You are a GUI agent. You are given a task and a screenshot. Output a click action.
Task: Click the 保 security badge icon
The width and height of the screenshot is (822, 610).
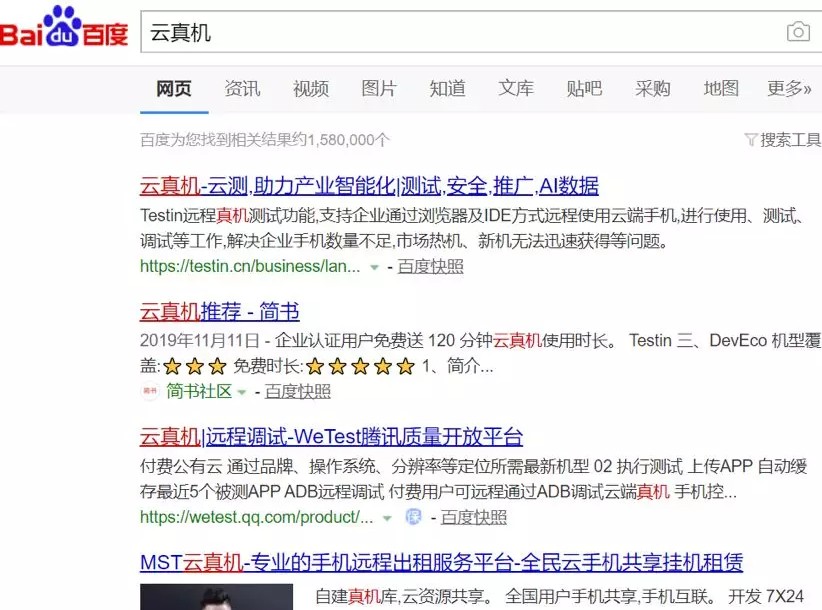point(414,517)
